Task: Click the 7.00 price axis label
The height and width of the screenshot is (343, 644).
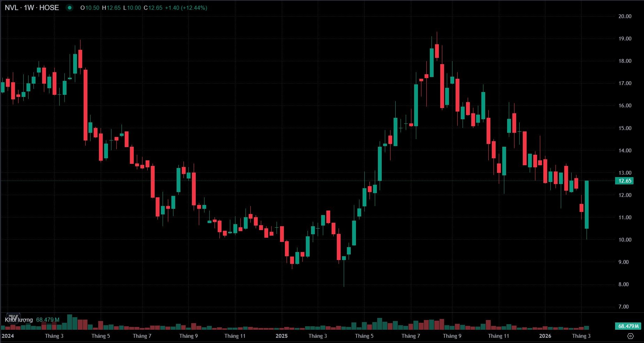Action: [623, 307]
